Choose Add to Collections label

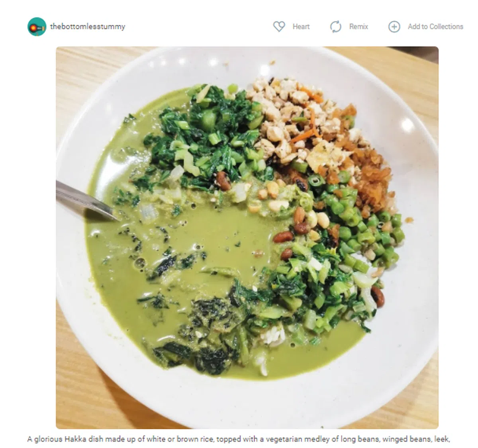[435, 27]
